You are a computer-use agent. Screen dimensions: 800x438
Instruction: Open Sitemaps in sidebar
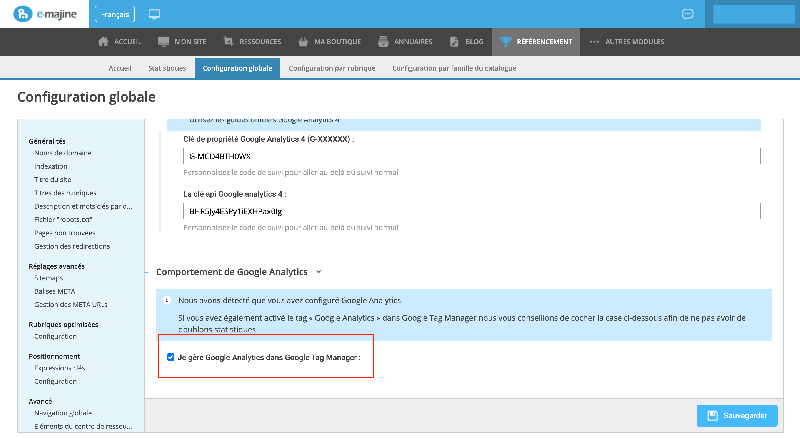click(48, 278)
